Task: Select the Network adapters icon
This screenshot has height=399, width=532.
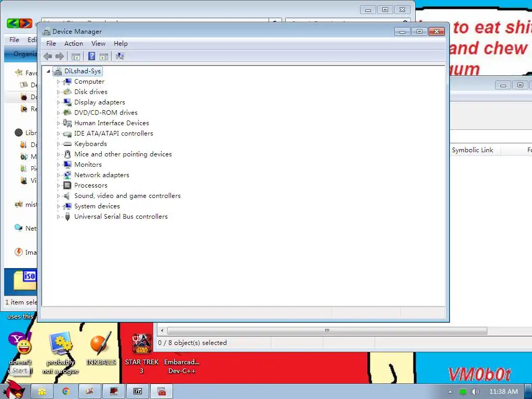Action: click(x=68, y=175)
